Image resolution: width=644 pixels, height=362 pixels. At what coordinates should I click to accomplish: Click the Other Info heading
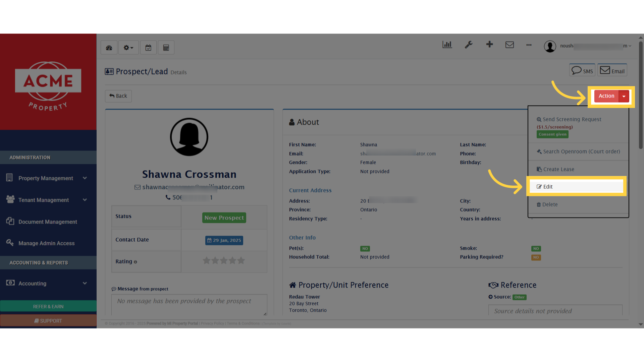tap(302, 238)
